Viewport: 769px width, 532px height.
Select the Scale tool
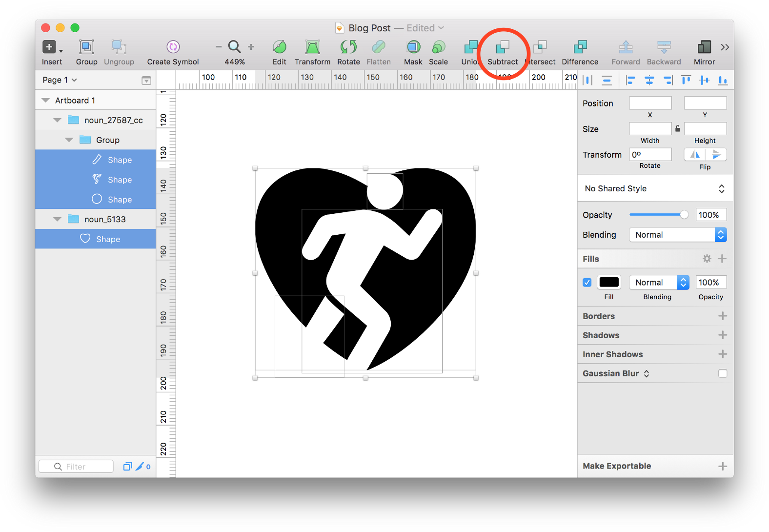[x=438, y=47]
